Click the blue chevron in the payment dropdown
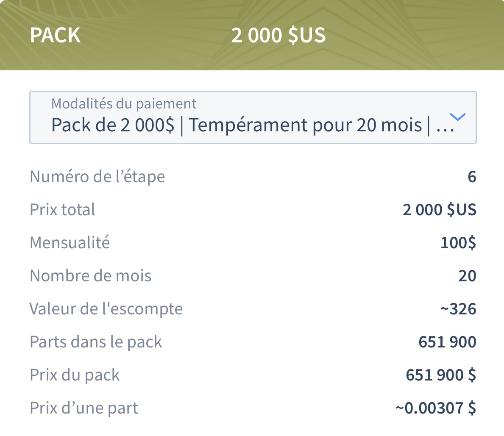Viewport: 504px width, 436px height. [x=458, y=117]
